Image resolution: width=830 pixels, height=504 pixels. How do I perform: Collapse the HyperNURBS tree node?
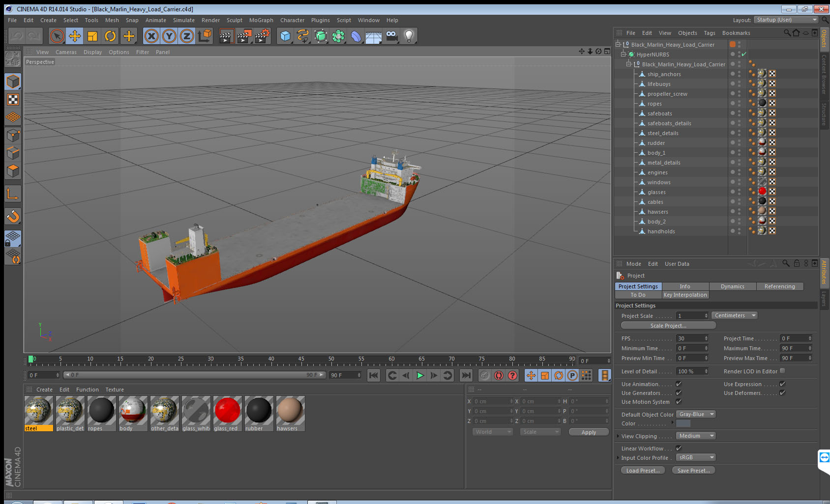coord(623,54)
